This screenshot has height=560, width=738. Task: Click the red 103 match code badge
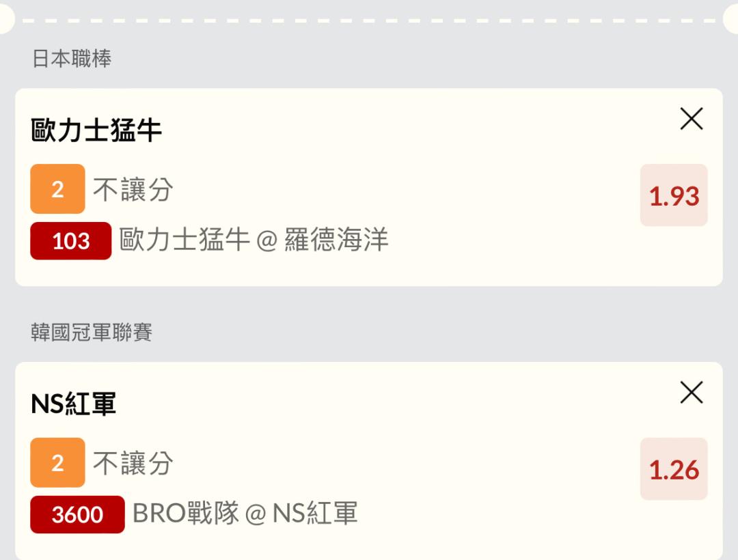coord(70,241)
